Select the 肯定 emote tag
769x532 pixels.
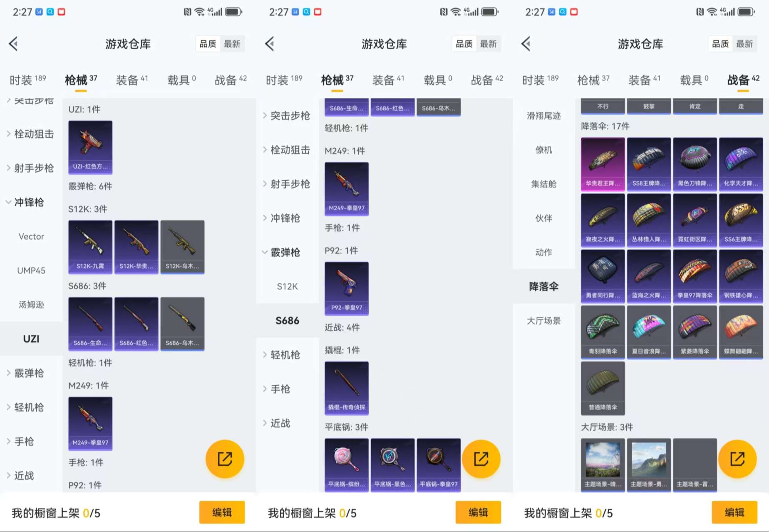pos(695,106)
